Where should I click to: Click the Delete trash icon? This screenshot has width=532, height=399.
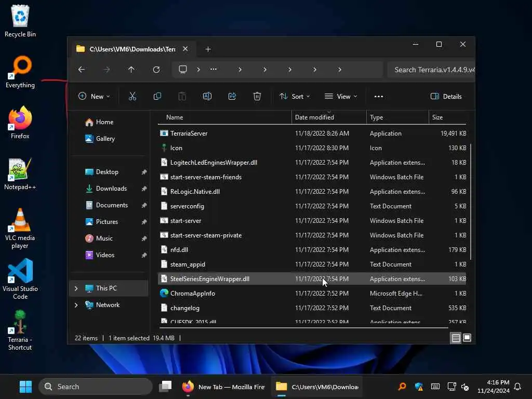tap(257, 96)
